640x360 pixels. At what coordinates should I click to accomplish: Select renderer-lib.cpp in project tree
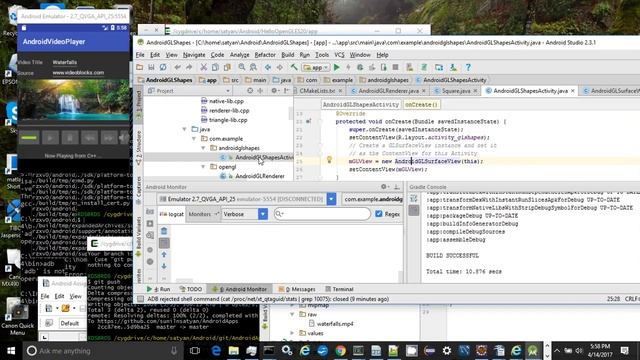tap(229, 110)
